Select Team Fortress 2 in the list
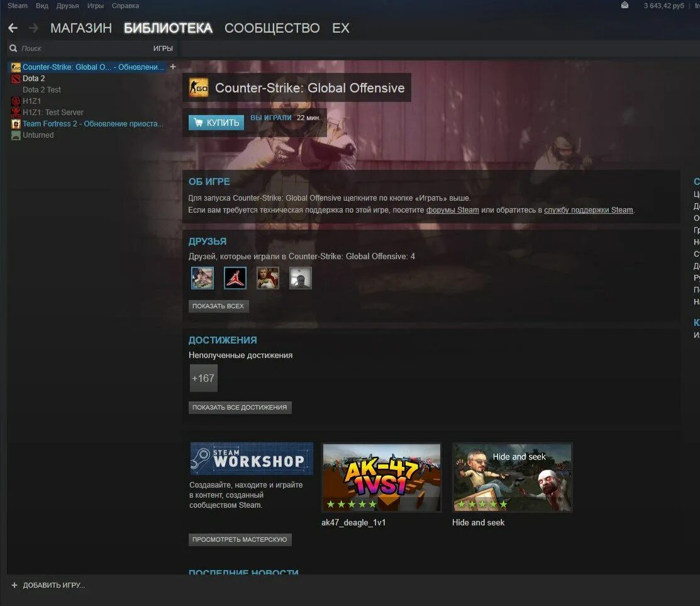Screen dimensions: 700x606 click(x=93, y=124)
